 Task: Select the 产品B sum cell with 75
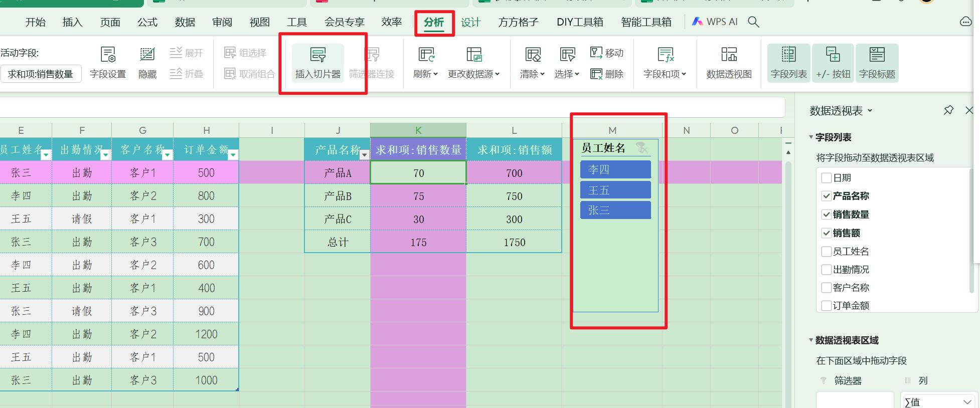click(x=418, y=196)
